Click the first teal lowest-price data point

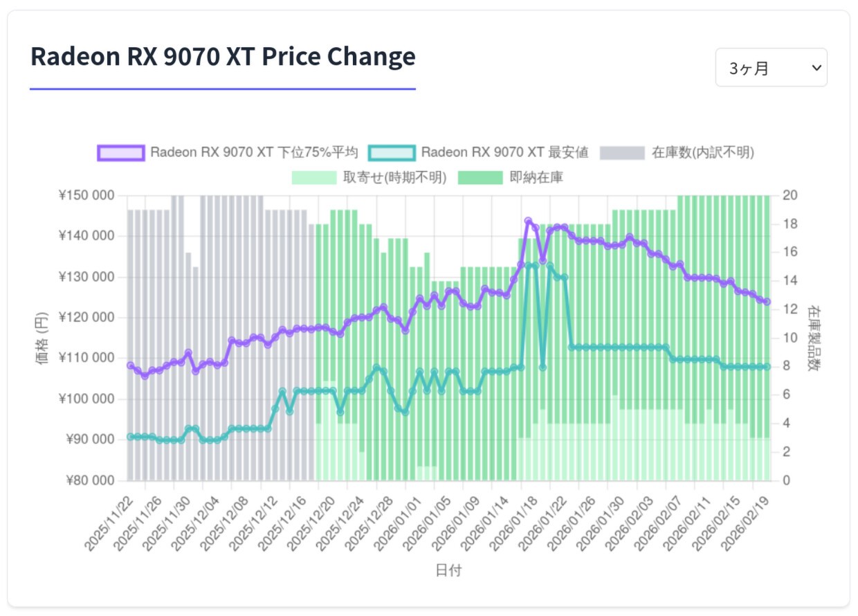click(130, 437)
